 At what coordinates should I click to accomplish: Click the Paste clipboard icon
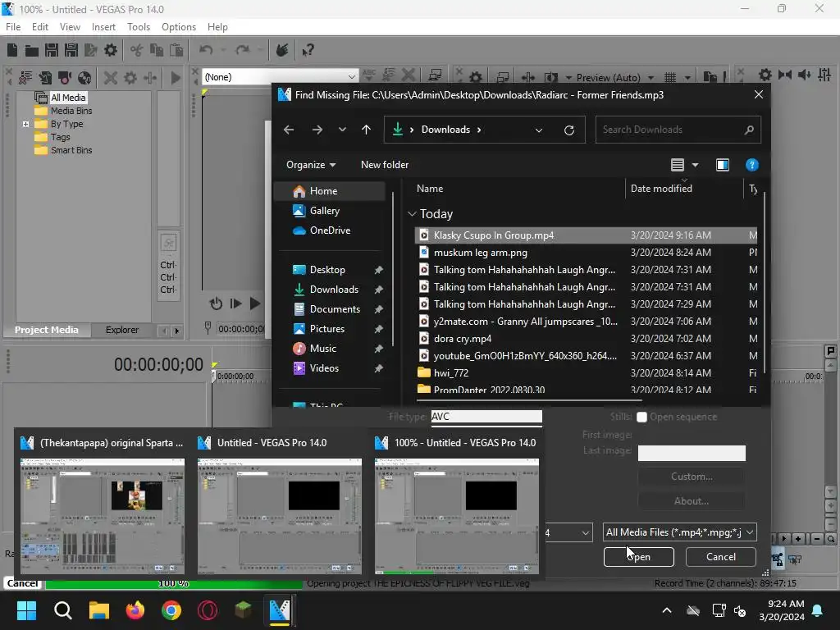[176, 50]
